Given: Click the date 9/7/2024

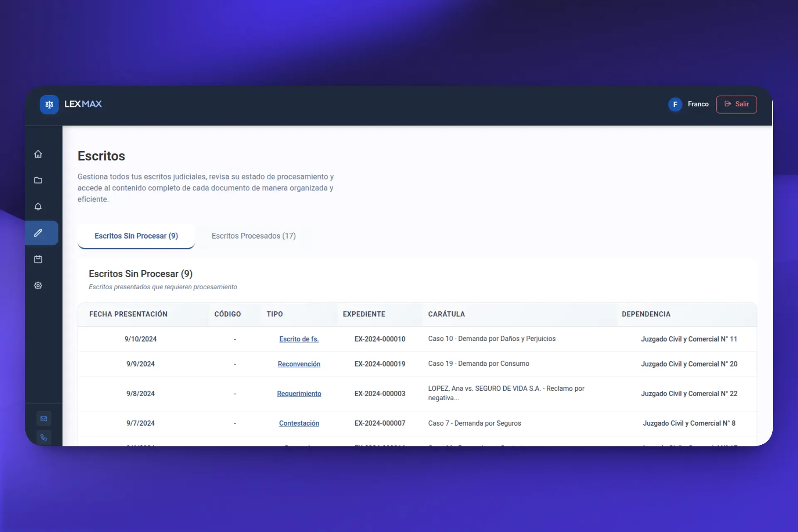Looking at the screenshot, I should 140,423.
